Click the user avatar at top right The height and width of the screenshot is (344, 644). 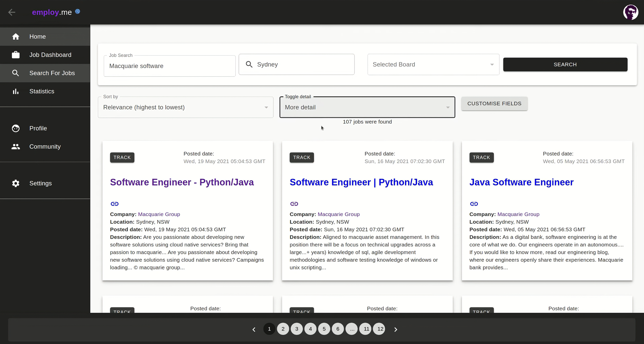click(x=631, y=12)
